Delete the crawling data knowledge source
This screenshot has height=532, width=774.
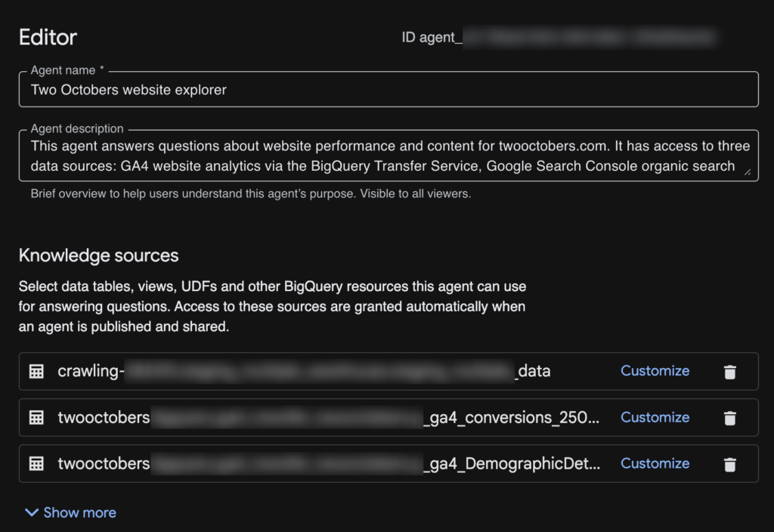[x=730, y=371]
